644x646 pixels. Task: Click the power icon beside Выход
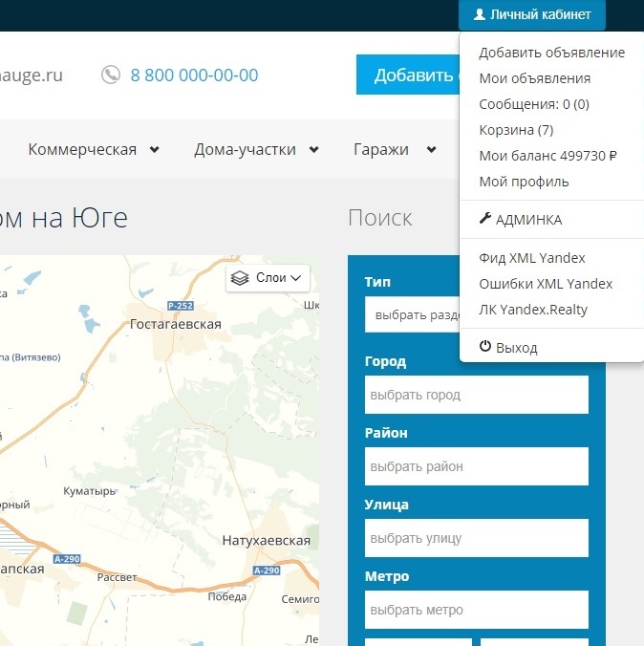tap(485, 346)
